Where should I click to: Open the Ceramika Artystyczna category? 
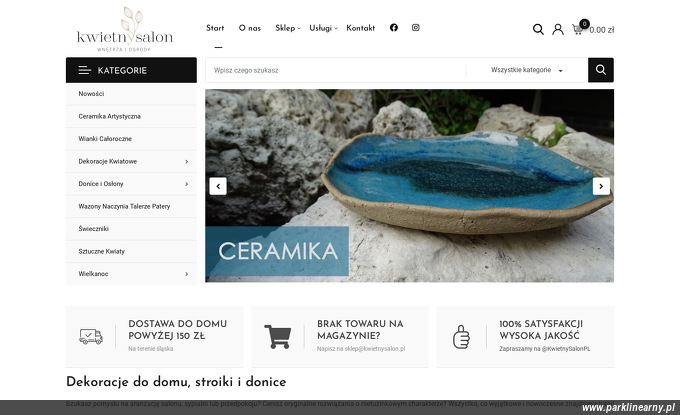[x=109, y=116]
